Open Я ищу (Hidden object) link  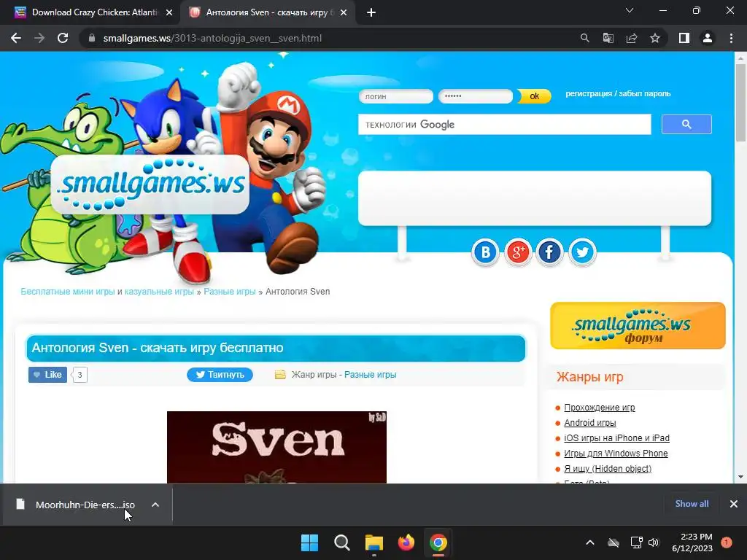point(608,469)
